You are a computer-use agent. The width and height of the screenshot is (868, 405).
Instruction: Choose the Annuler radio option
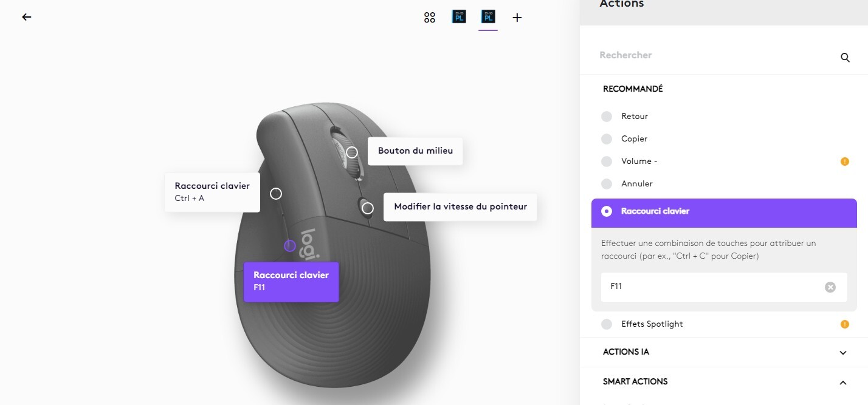pos(607,184)
